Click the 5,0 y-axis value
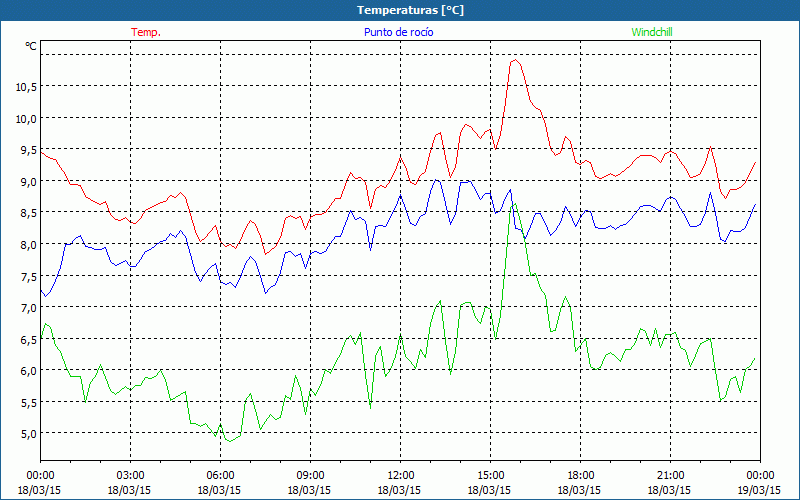Image resolution: width=800 pixels, height=500 pixels. (29, 434)
